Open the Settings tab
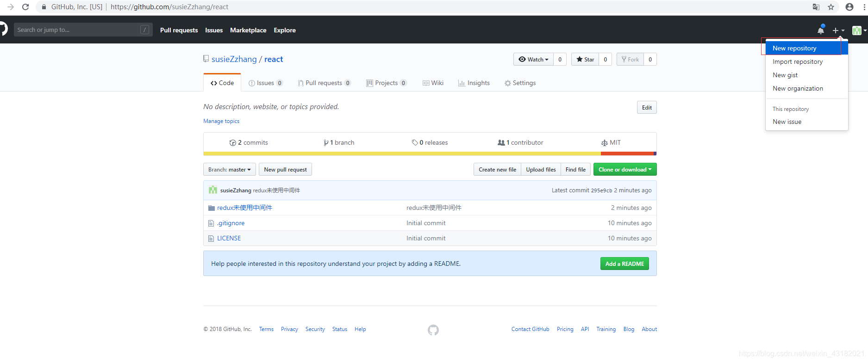Viewport: 868px width, 362px height. pyautogui.click(x=520, y=83)
